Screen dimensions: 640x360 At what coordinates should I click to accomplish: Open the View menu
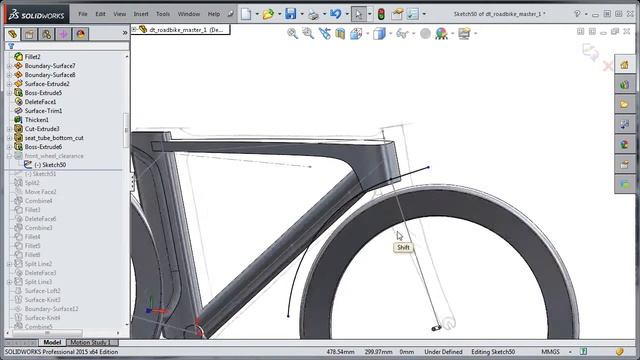(120, 14)
